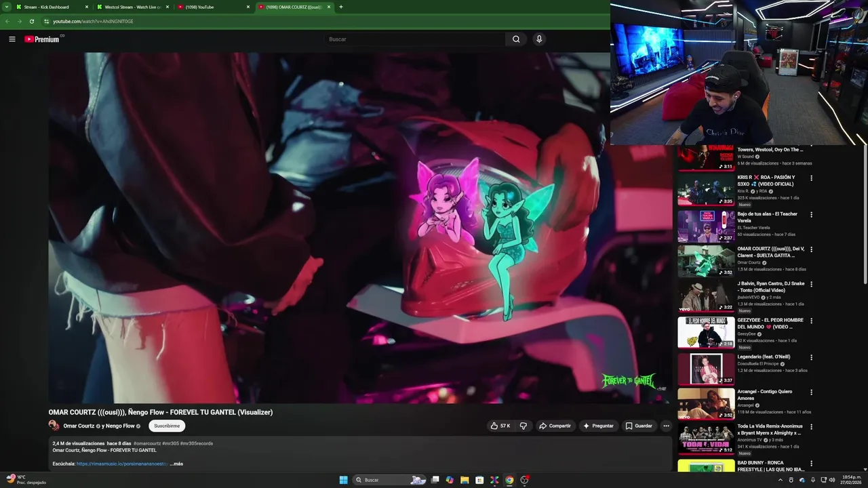This screenshot has width=868, height=488.
Task: Open Google Chrome taskbar icon
Action: click(x=509, y=480)
